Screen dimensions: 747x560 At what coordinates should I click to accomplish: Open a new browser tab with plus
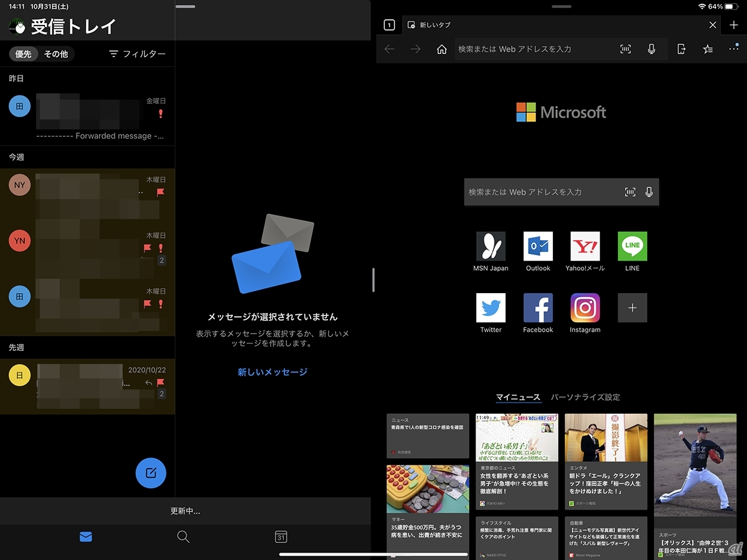[x=734, y=25]
